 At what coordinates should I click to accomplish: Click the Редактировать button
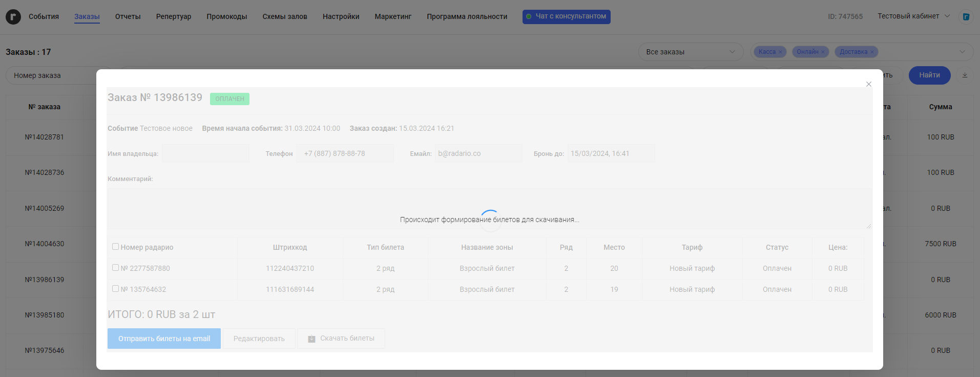coord(259,339)
